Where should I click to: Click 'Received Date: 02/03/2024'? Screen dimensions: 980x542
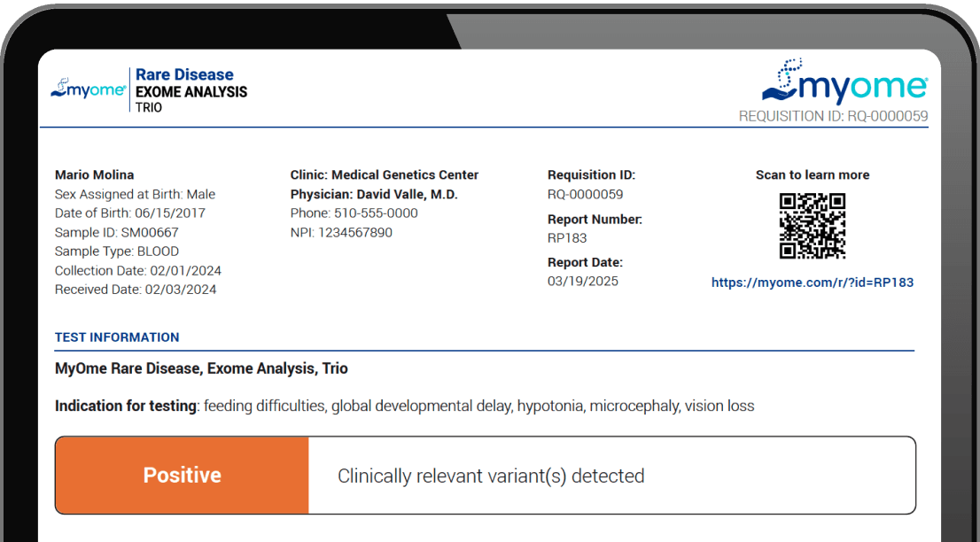[136, 290]
